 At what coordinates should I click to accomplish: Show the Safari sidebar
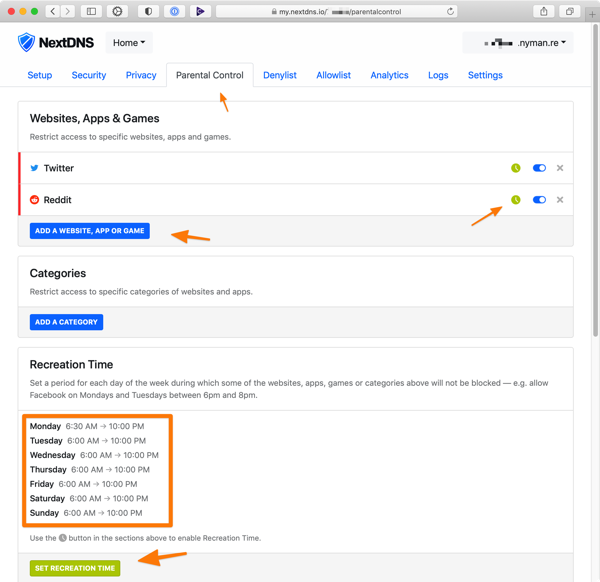coord(91,11)
